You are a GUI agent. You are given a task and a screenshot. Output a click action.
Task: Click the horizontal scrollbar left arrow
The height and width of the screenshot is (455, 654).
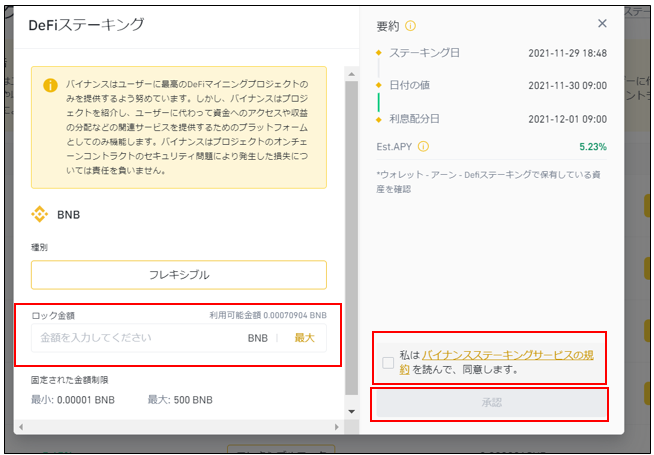(20, 427)
